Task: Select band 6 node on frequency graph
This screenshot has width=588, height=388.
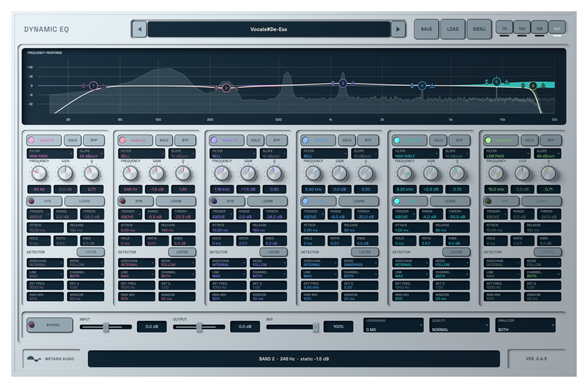Action: pos(533,86)
